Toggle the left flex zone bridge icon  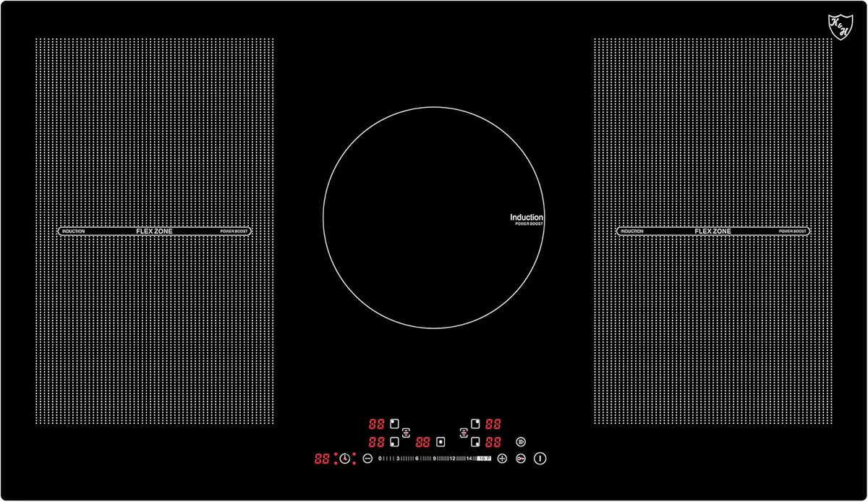tap(406, 433)
